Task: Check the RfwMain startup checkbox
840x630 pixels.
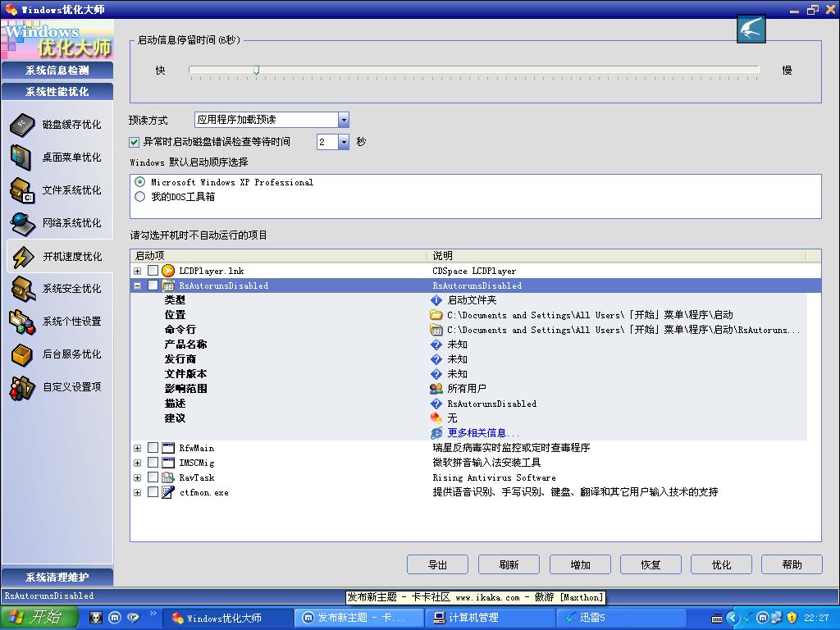Action: pos(153,448)
